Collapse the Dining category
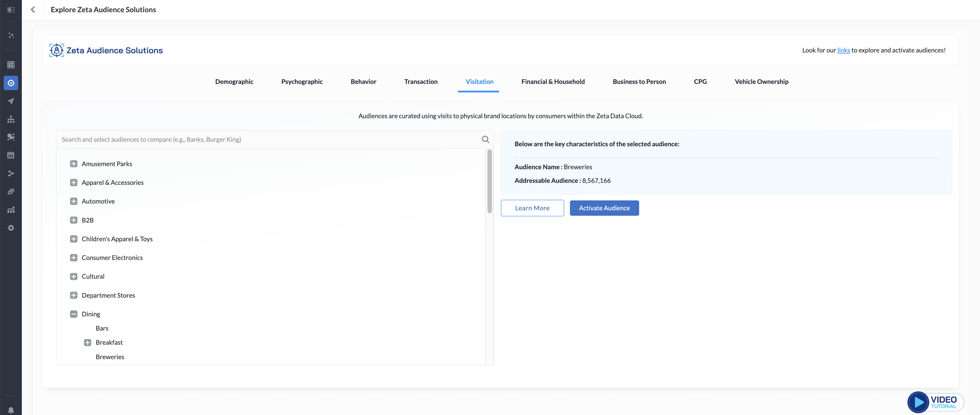The width and height of the screenshot is (980, 415). [x=74, y=314]
